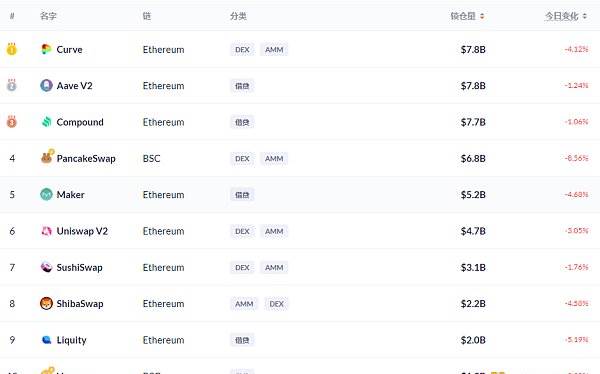Click the Liquity blue logo icon

tap(46, 340)
